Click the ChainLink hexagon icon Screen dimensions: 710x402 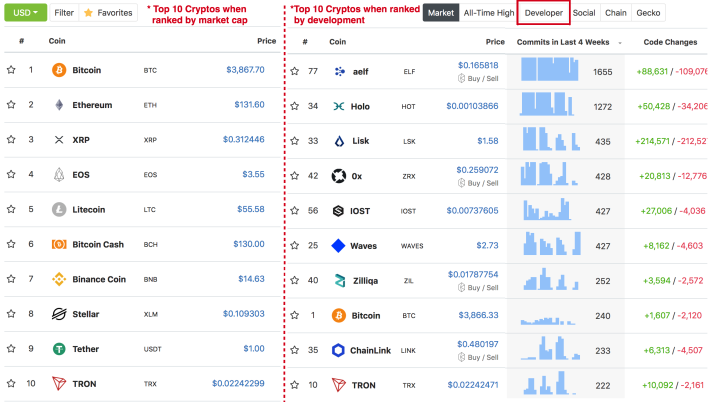coord(338,350)
